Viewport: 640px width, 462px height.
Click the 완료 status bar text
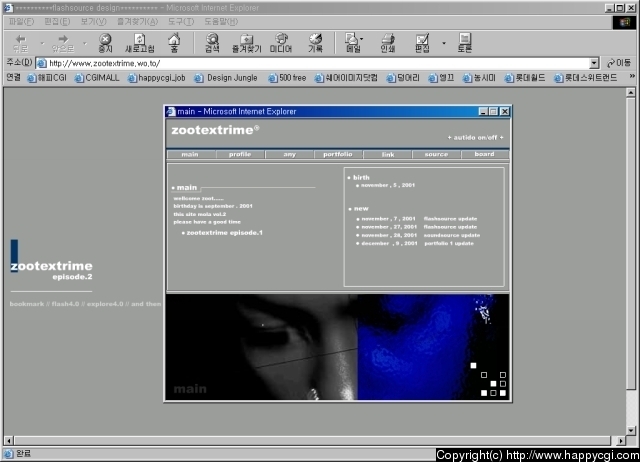(23, 453)
